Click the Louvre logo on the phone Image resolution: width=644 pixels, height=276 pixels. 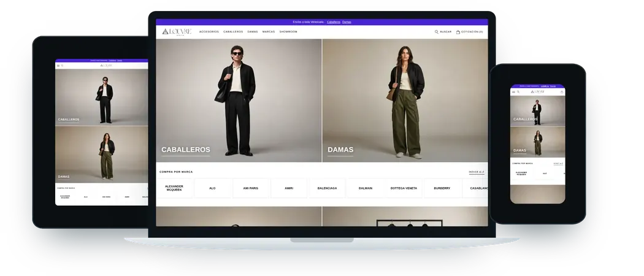[x=538, y=91]
